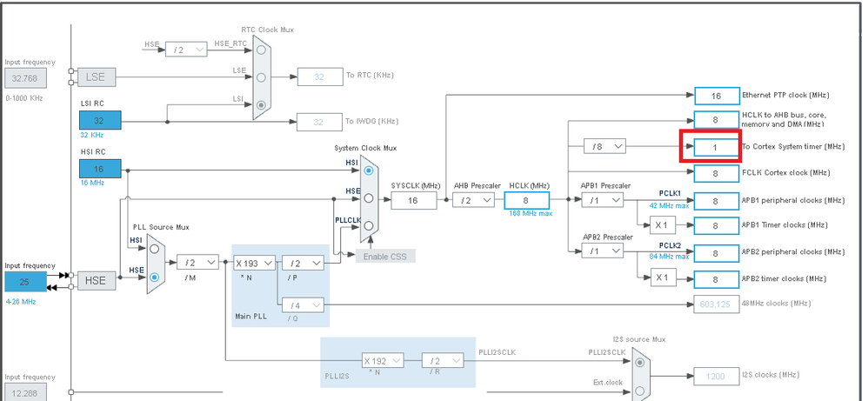Click the 42 MHz max label
Viewport: 868px width, 401px height.
(670, 205)
